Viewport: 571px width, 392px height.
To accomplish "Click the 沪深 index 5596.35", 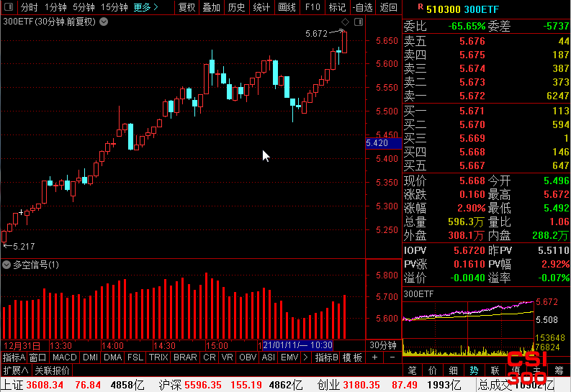I will [x=203, y=385].
